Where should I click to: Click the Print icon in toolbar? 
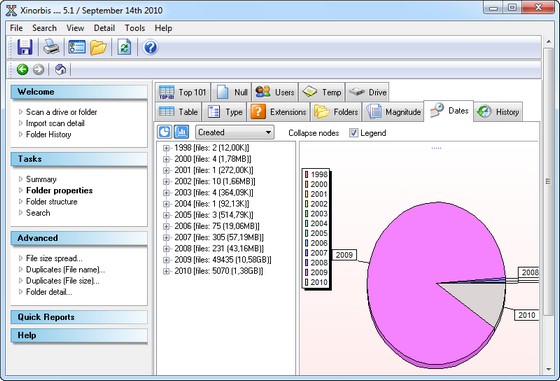click(51, 47)
